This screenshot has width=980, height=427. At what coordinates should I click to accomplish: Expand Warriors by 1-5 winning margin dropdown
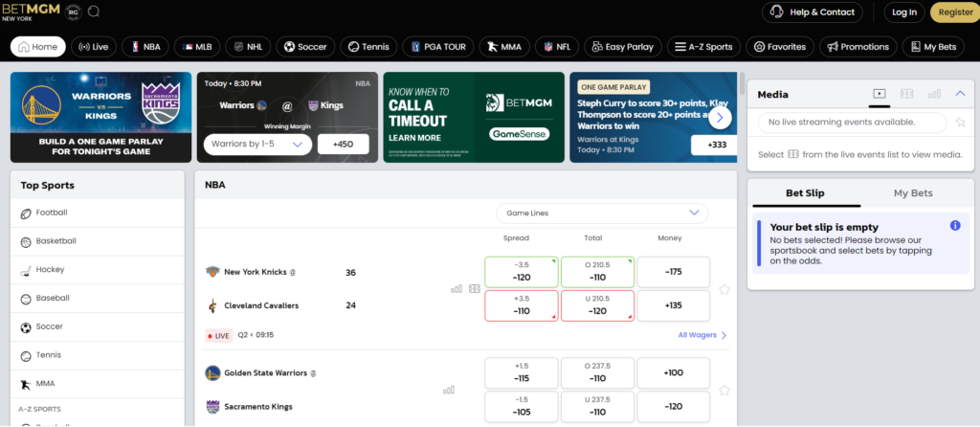[x=257, y=144]
